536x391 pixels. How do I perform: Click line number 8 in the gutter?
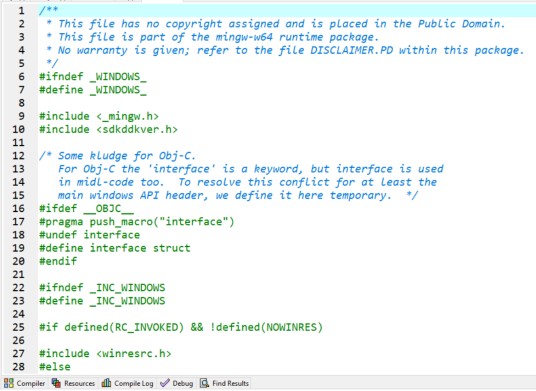coord(22,103)
